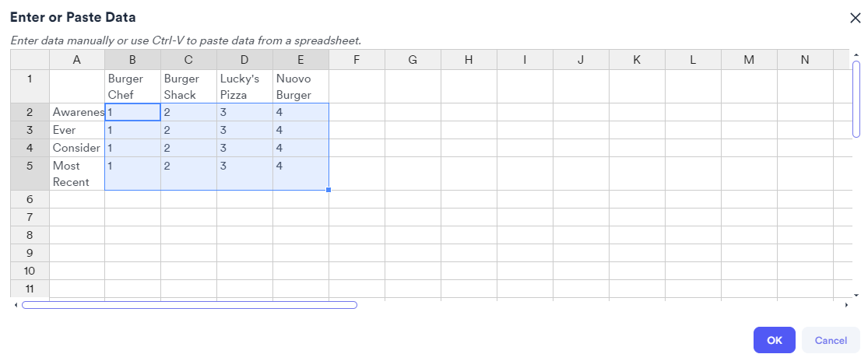Click the scroll right arrow icon
Viewport: 868px width, 361px height.
click(x=847, y=305)
